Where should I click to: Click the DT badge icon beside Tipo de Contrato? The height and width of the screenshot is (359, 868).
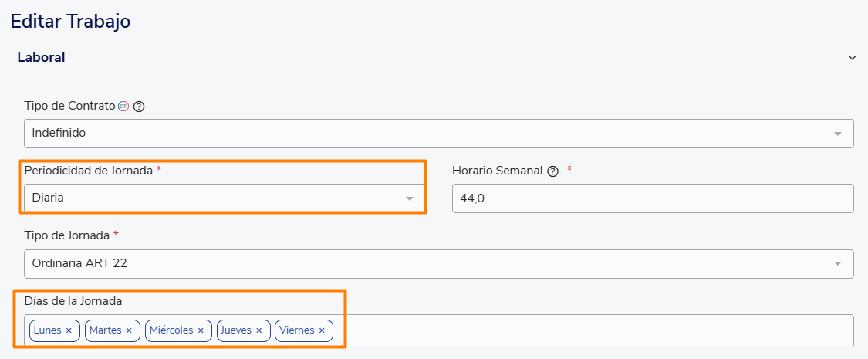click(x=123, y=106)
